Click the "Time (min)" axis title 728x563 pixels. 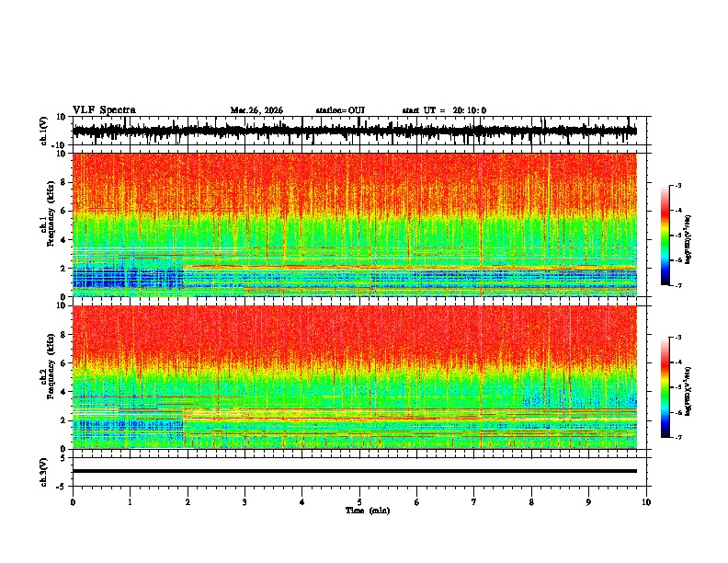(x=368, y=511)
